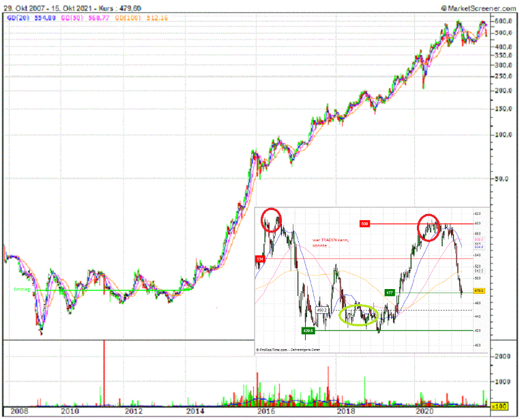Click the 600,0 price axis label

coord(503,21)
